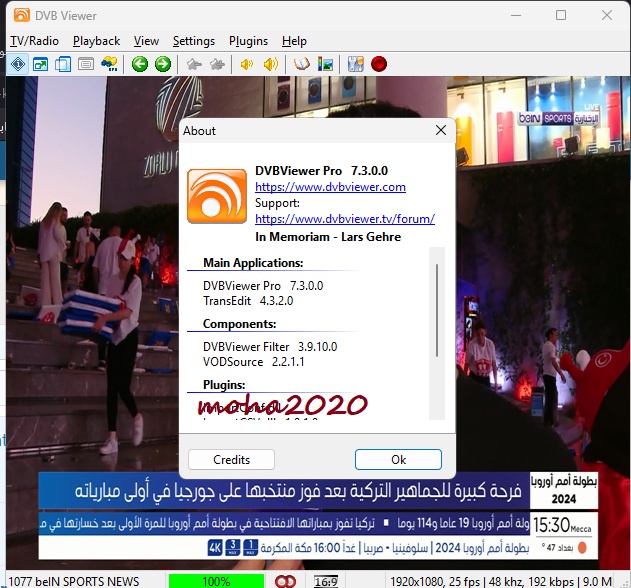The height and width of the screenshot is (588, 631).
Task: Toggle the OSD channel info icon
Action: click(x=18, y=64)
